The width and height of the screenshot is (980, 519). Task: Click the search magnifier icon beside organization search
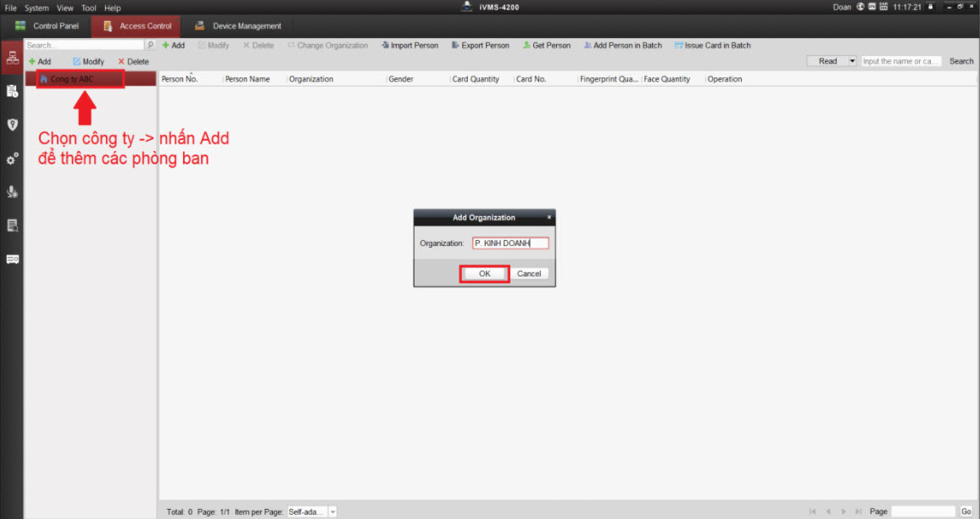[151, 45]
